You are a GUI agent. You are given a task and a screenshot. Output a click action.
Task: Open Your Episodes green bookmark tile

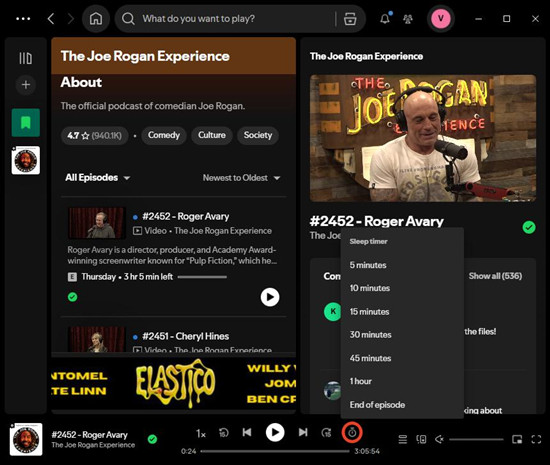click(x=26, y=122)
